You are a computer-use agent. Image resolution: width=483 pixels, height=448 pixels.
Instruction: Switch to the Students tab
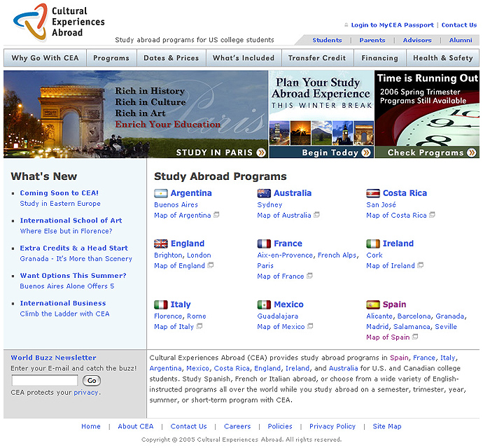tap(327, 41)
